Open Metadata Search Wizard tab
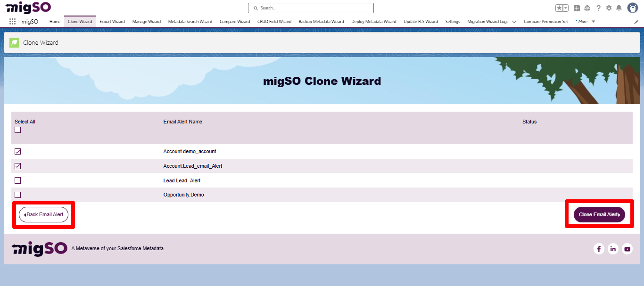The height and width of the screenshot is (286, 644). 190,22
